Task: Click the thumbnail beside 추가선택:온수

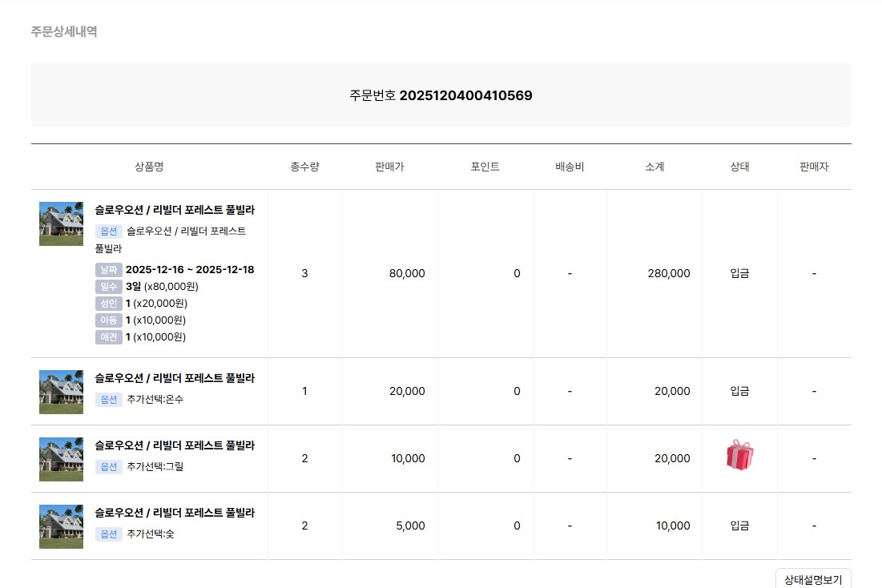Action: click(x=61, y=392)
